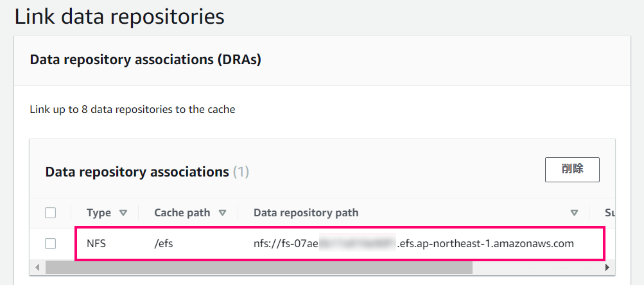Image resolution: width=644 pixels, height=285 pixels.
Task: Click the 削除 (delete) button
Action: pyautogui.click(x=572, y=169)
